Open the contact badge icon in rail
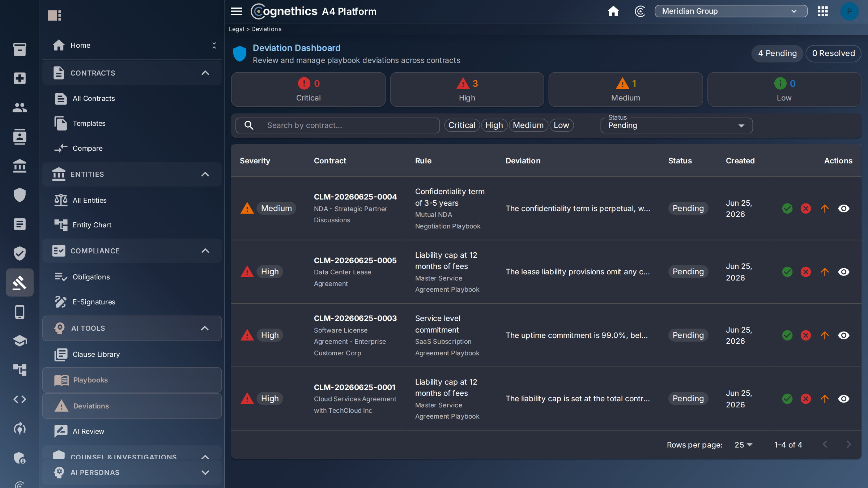 click(x=20, y=137)
